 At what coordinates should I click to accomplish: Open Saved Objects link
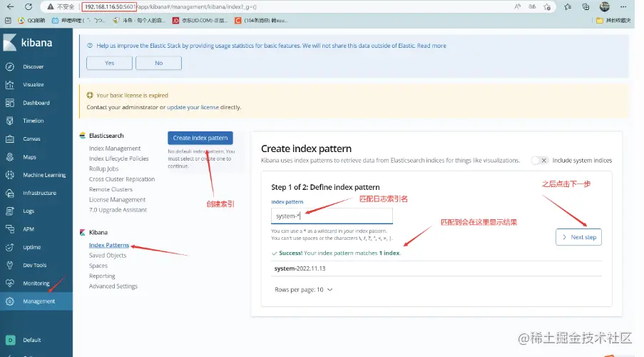pos(108,256)
